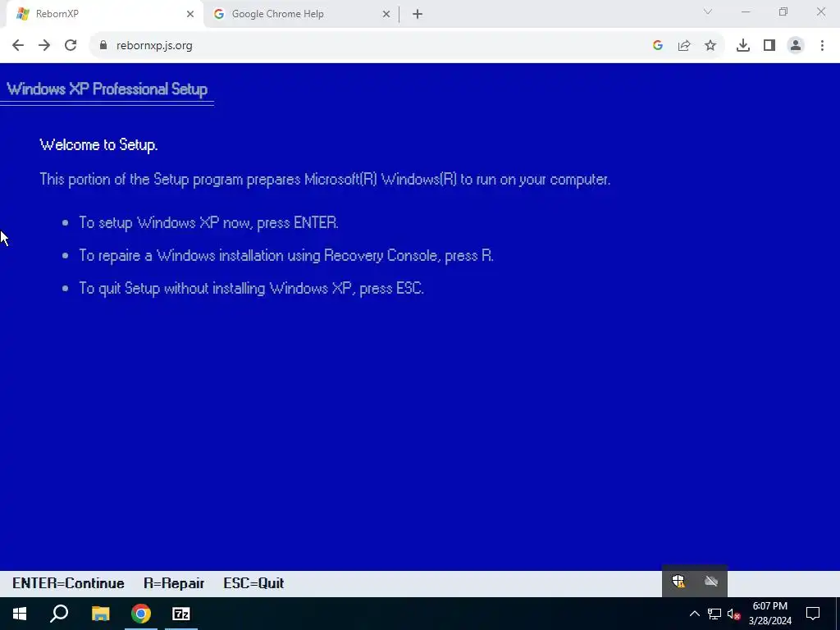Share this page icon
Image resolution: width=840 pixels, height=630 pixels.
684,45
